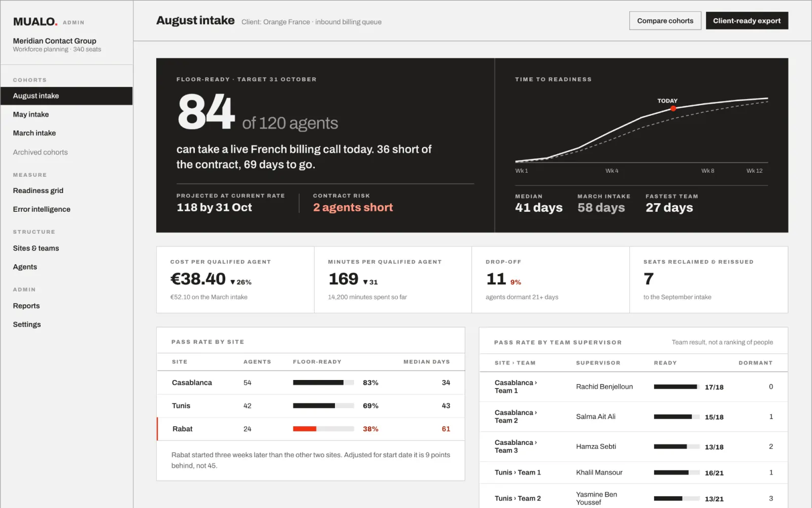
Task: Click supervisor Salma Ait Ali
Action: (596, 417)
